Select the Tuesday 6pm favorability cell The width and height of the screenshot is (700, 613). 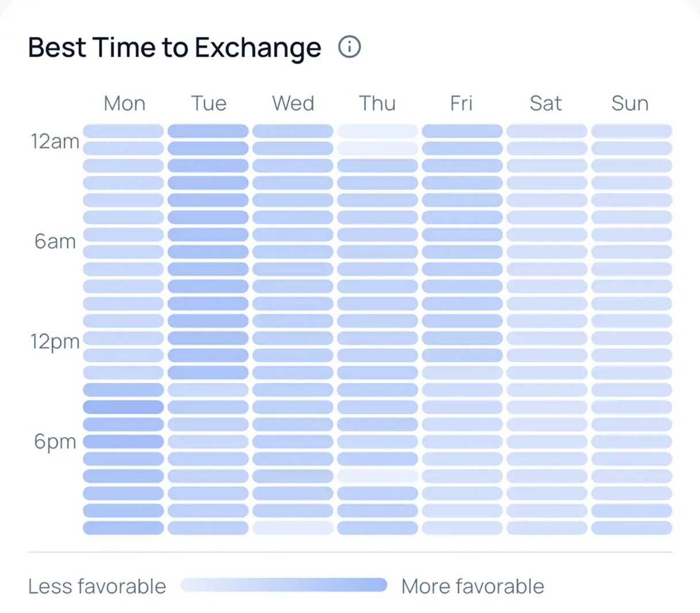tap(209, 441)
